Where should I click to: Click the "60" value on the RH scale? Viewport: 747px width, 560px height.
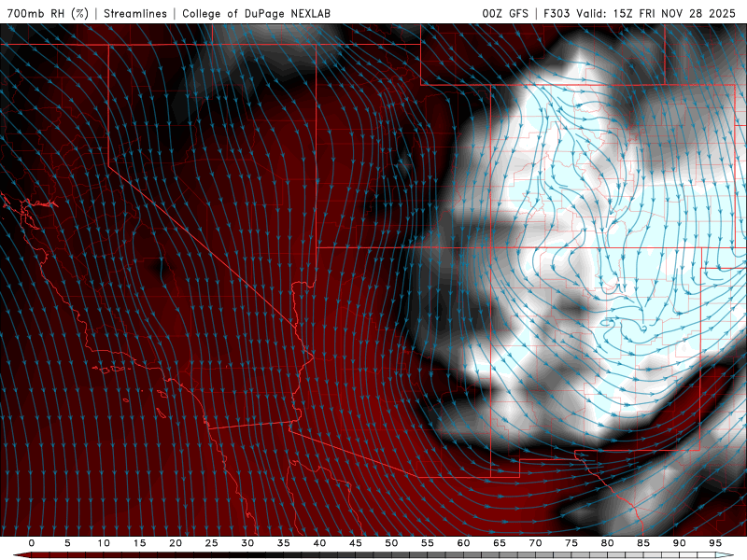point(463,543)
